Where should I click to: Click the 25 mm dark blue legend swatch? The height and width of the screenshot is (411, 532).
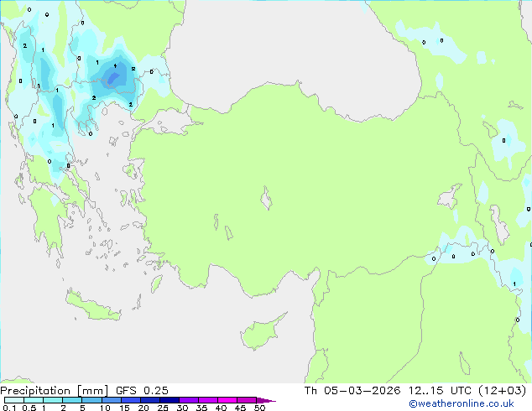169,400
